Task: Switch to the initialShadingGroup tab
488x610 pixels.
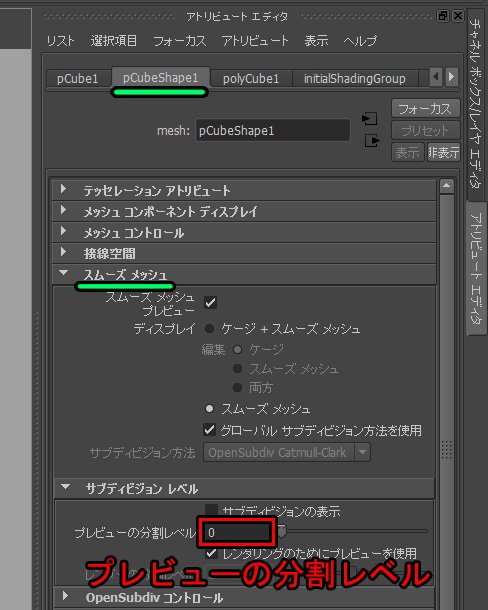Action: click(x=355, y=78)
